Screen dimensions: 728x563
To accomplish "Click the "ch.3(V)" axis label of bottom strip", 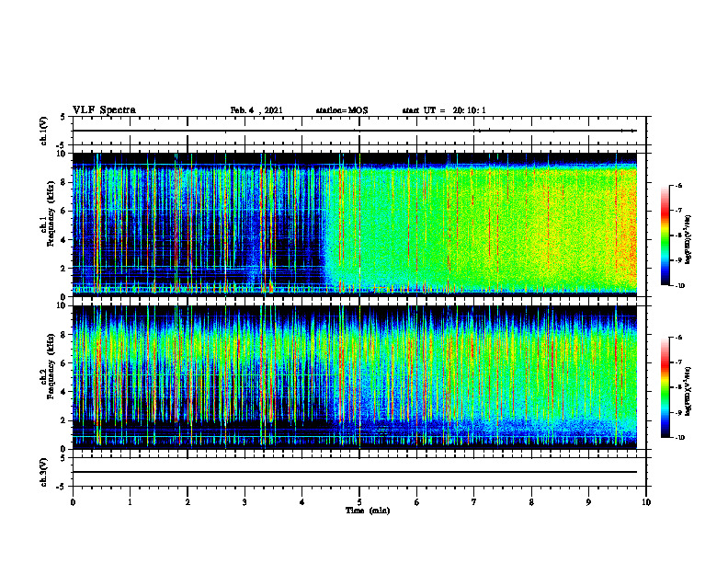I will coord(44,472).
